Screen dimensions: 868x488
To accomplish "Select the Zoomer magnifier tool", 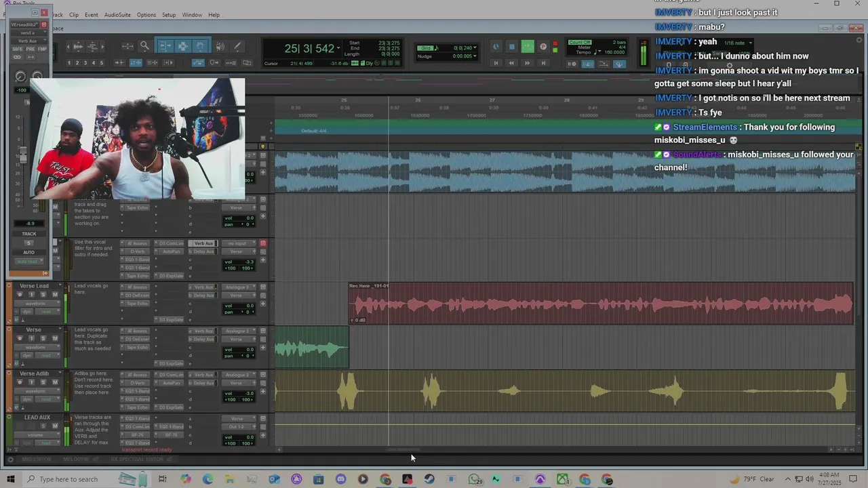I will [144, 46].
